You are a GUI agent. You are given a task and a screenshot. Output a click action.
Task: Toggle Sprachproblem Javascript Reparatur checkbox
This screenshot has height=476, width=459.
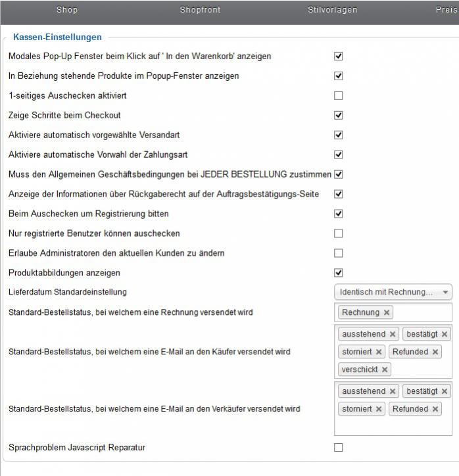tap(339, 448)
